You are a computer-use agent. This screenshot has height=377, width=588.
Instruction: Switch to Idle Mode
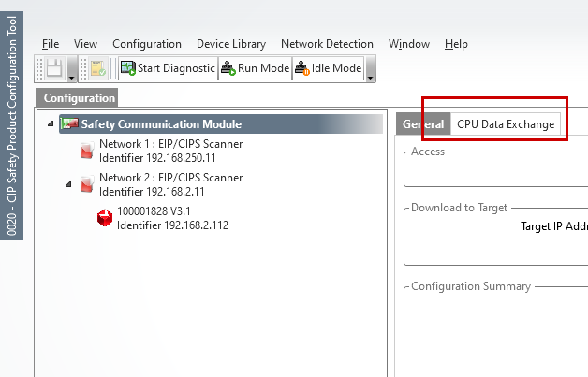click(x=328, y=68)
